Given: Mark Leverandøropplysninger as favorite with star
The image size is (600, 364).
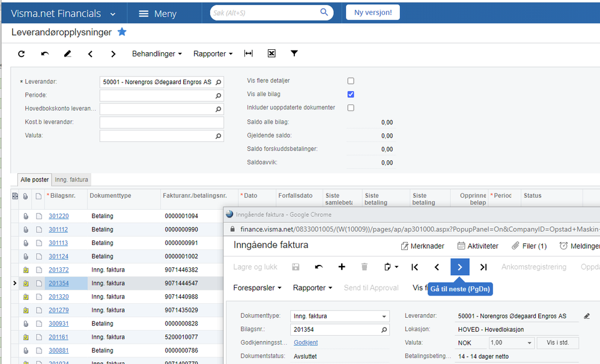Looking at the screenshot, I should point(122,32).
